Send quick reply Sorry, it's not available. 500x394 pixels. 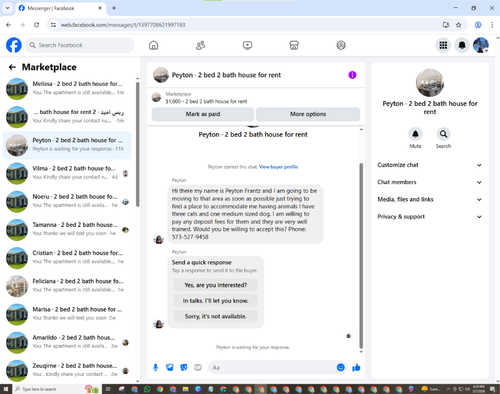point(216,316)
